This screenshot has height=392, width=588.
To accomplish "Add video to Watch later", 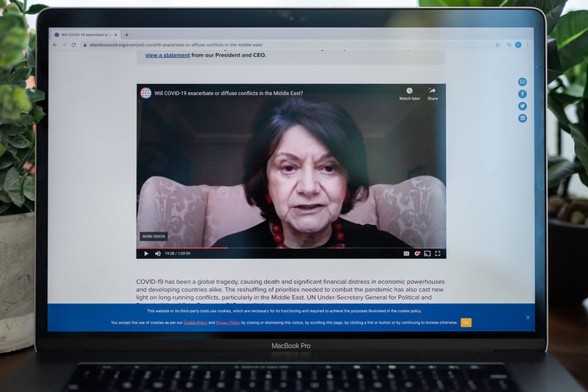I will 409,94.
